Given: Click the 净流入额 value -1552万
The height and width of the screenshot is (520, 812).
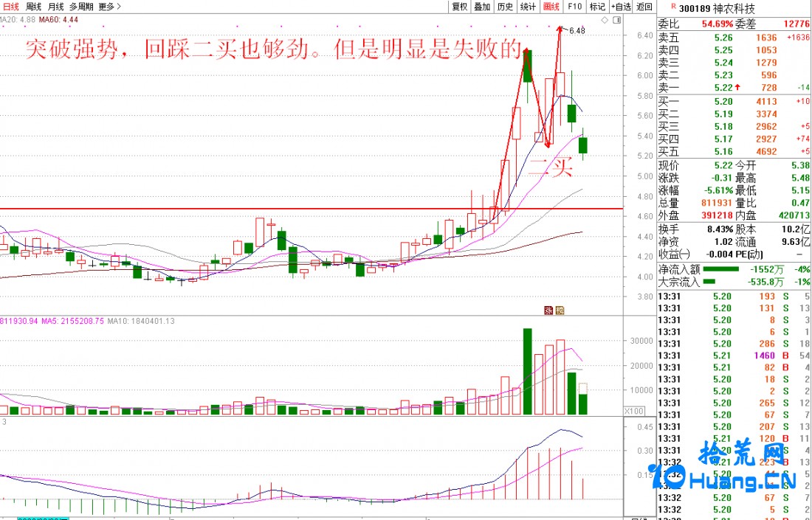Looking at the screenshot, I should point(766,269).
